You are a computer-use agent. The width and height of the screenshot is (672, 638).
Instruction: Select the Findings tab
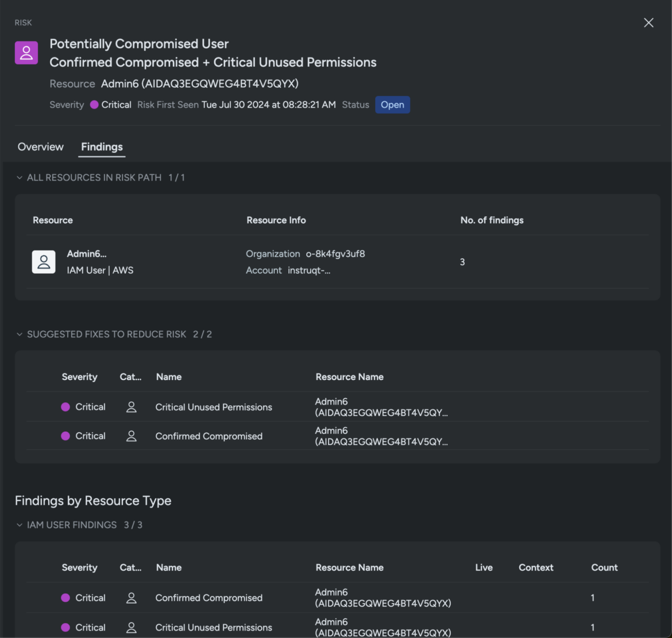click(102, 147)
